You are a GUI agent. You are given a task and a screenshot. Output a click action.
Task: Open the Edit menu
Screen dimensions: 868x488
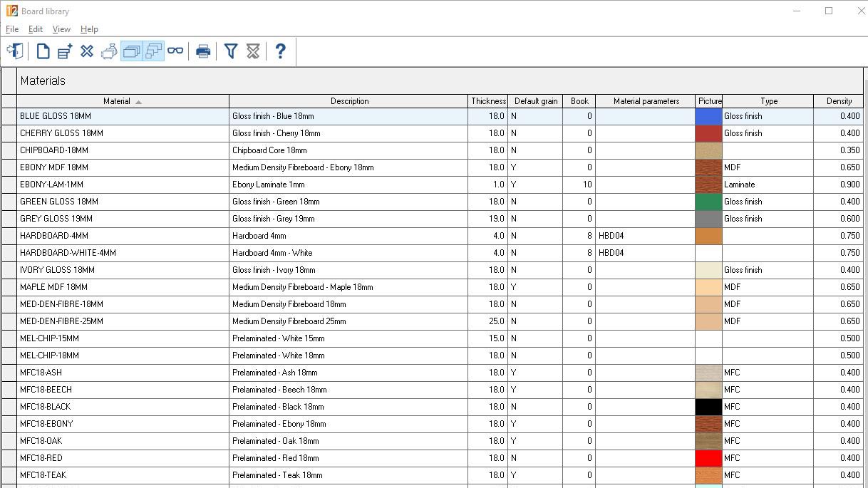(x=36, y=29)
